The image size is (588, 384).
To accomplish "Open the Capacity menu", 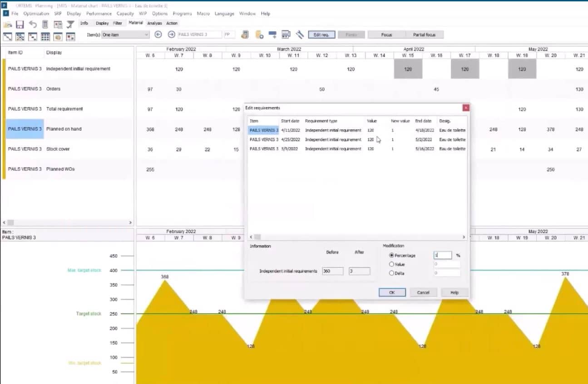I will pos(125,14).
